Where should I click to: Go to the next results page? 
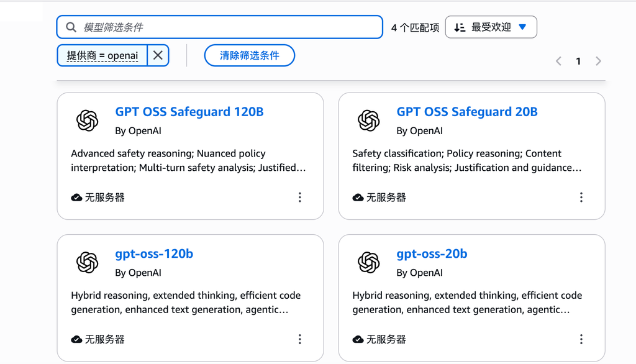(x=598, y=61)
